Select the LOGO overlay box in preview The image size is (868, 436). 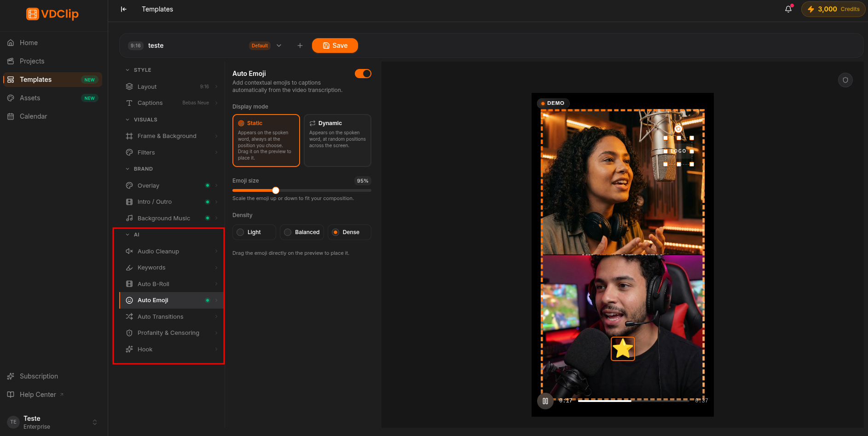point(678,151)
